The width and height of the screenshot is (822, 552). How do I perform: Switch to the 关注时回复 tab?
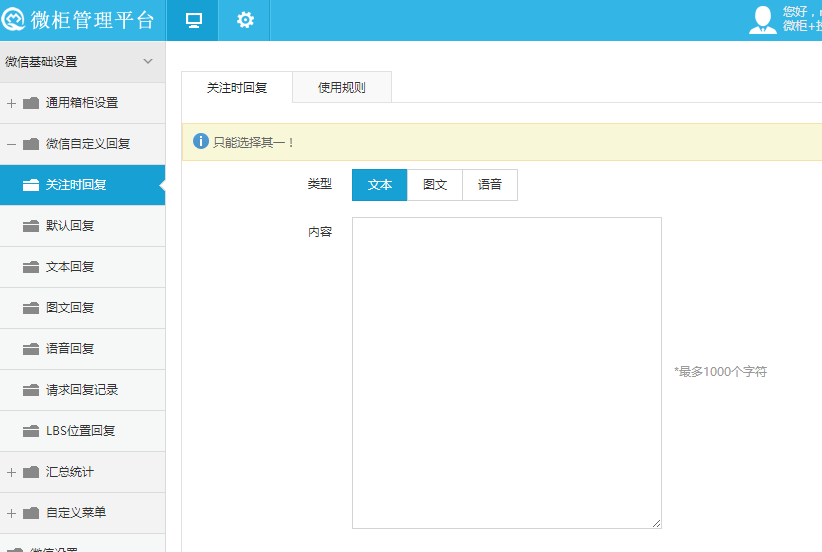point(237,88)
